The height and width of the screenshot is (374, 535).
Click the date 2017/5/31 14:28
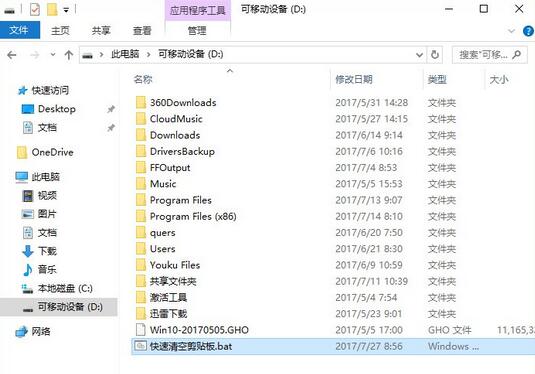[372, 102]
